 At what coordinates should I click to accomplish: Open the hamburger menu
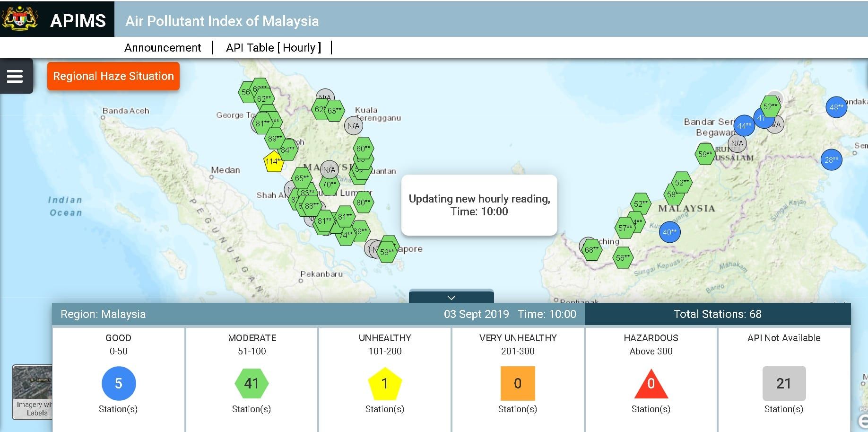(15, 76)
